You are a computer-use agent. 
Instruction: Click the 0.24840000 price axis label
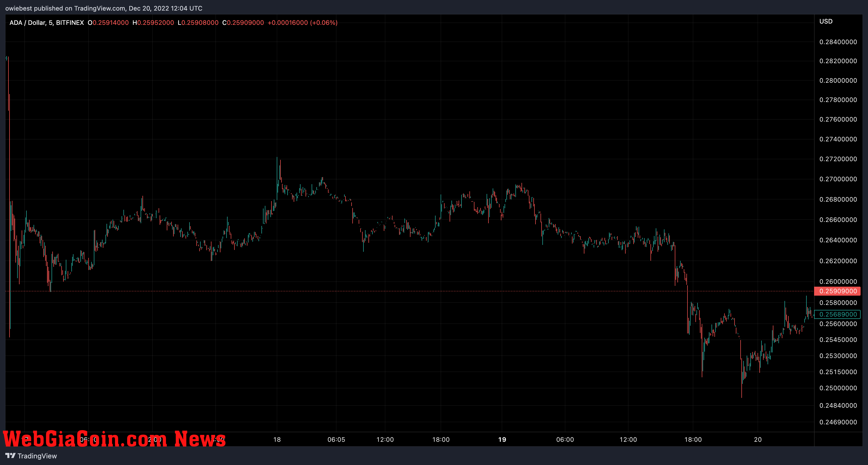tap(838, 405)
